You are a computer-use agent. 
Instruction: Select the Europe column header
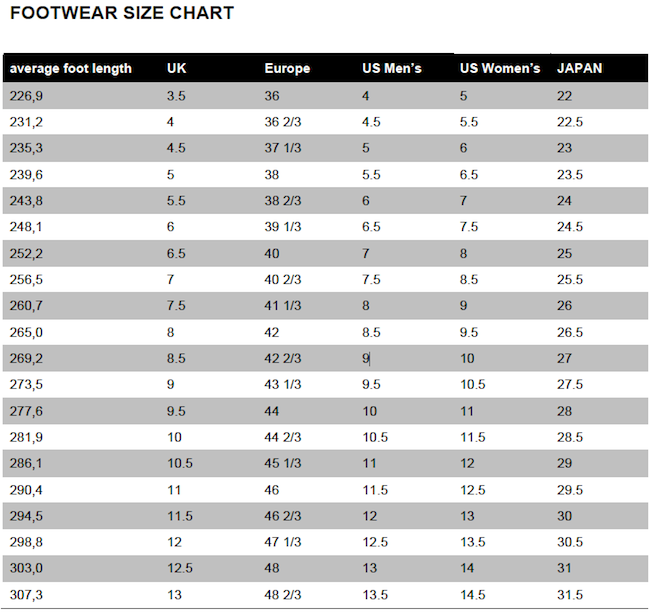point(287,68)
